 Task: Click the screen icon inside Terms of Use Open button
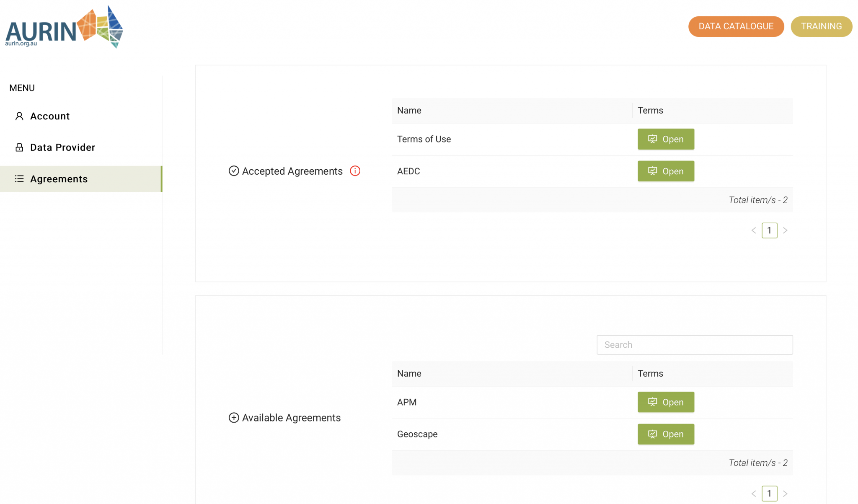(x=653, y=139)
